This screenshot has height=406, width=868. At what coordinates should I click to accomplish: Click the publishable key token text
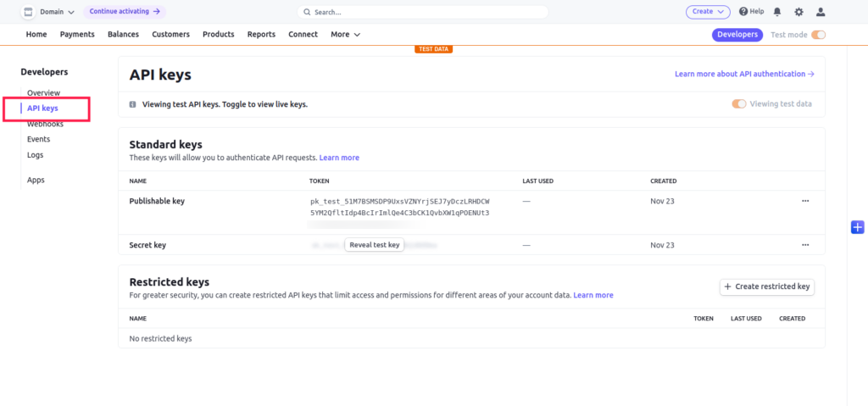click(400, 207)
